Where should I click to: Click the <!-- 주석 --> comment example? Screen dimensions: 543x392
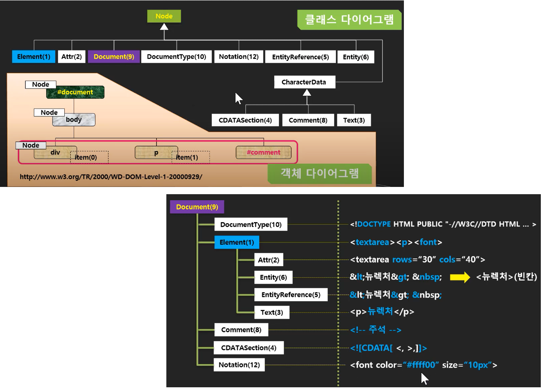376,330
